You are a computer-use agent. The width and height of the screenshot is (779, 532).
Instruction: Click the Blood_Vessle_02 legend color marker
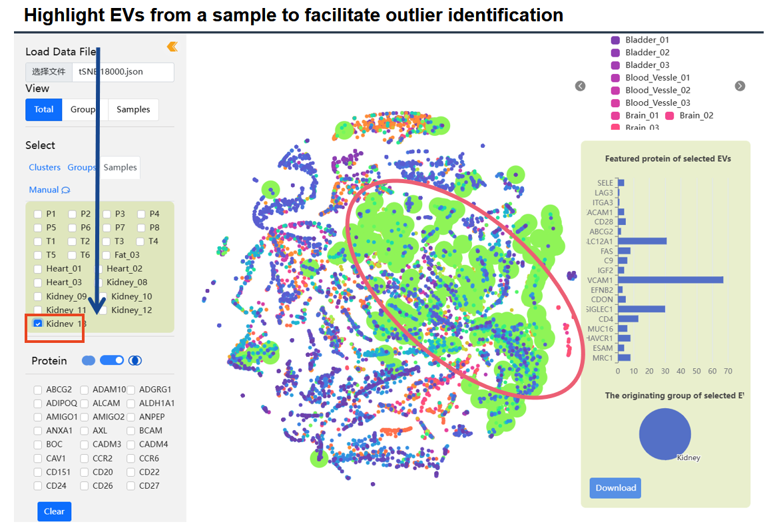[616, 91]
